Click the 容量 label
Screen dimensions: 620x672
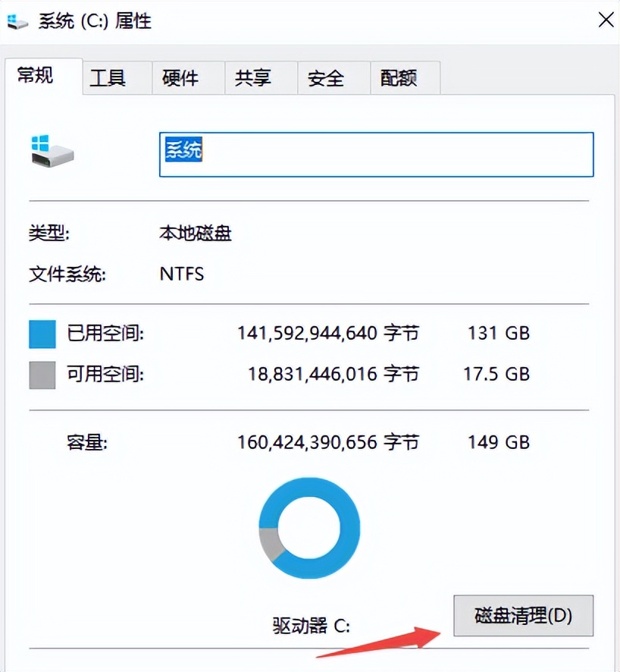(x=87, y=442)
